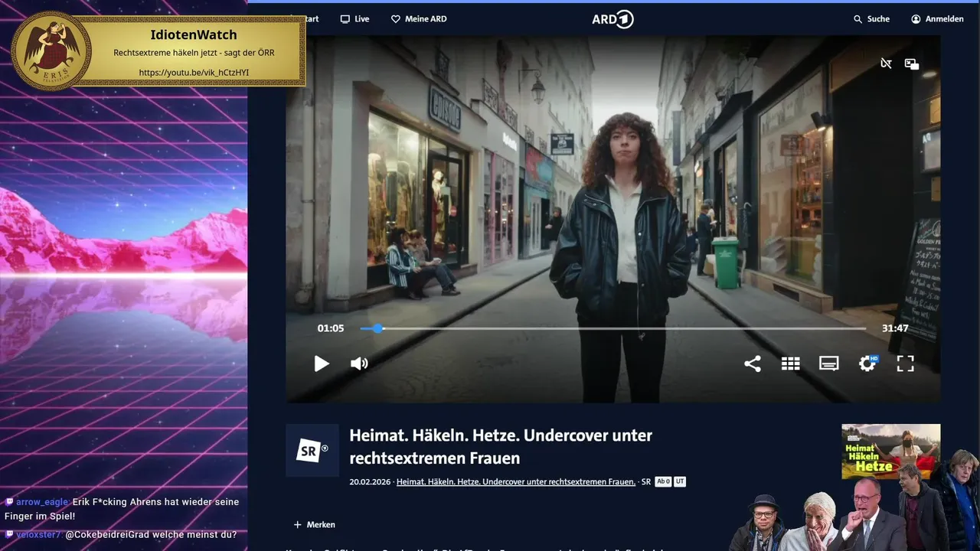Click the UT subtitle badge
Image resolution: width=980 pixels, height=551 pixels.
(x=680, y=482)
